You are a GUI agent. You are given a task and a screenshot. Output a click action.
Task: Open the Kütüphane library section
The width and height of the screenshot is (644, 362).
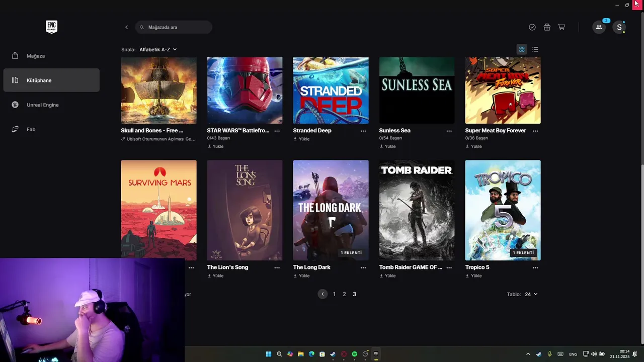click(51, 80)
